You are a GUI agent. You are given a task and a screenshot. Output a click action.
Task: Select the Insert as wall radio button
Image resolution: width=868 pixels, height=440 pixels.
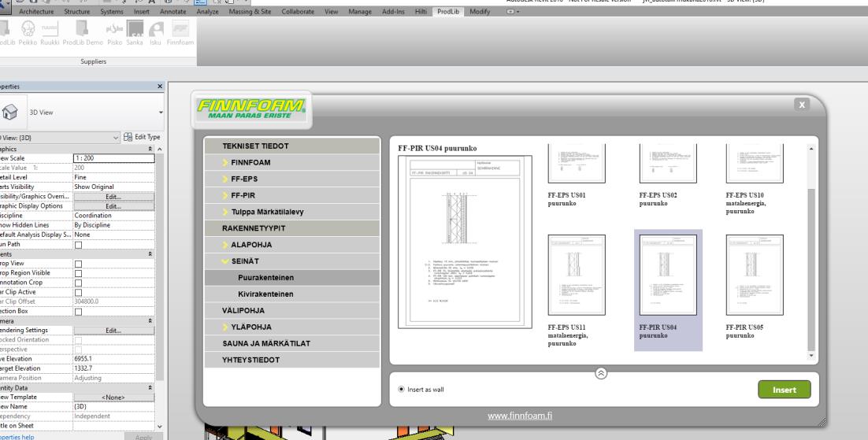[x=402, y=389]
